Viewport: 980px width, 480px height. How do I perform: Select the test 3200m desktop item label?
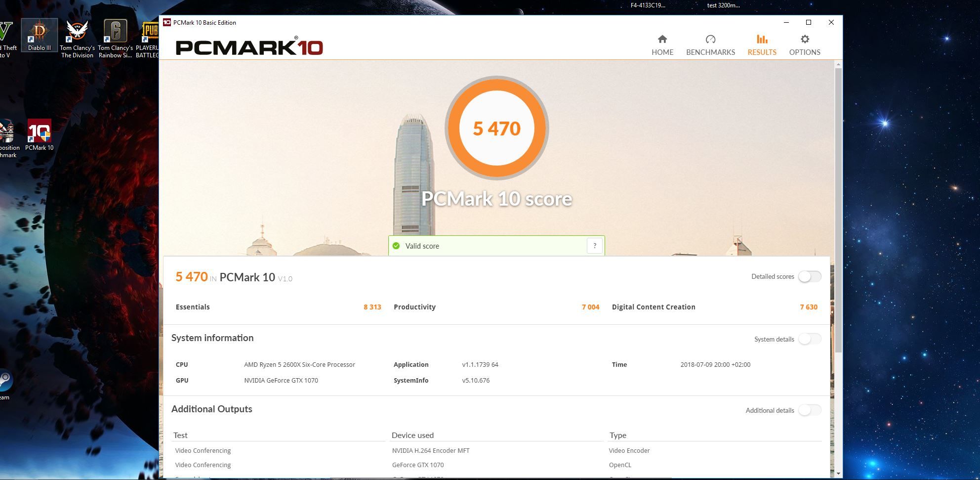click(x=724, y=5)
